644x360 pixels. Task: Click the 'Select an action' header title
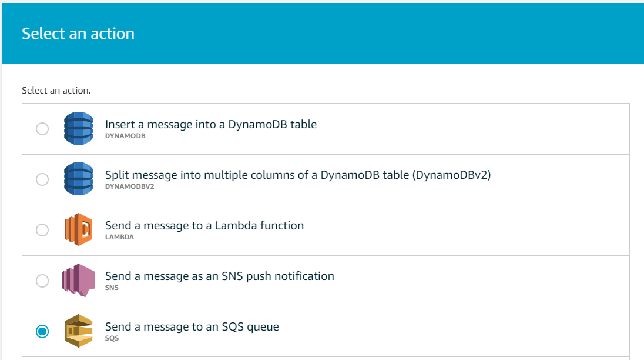coord(78,34)
